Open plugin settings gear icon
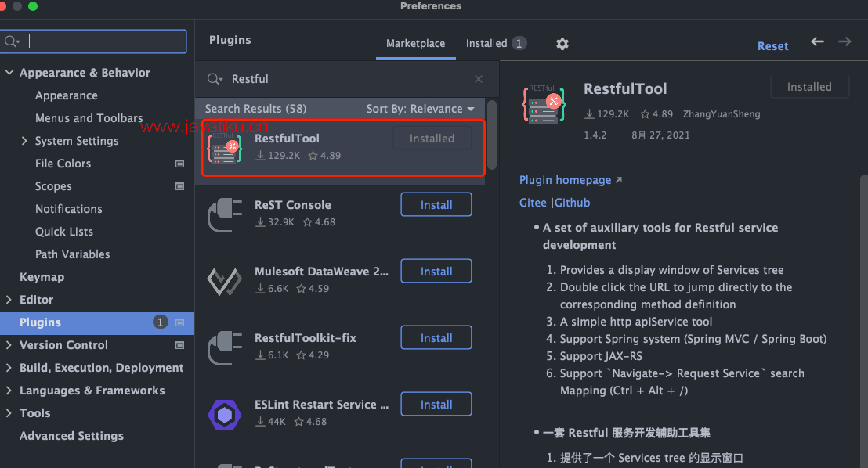Viewport: 868px width, 468px height. 562,44
